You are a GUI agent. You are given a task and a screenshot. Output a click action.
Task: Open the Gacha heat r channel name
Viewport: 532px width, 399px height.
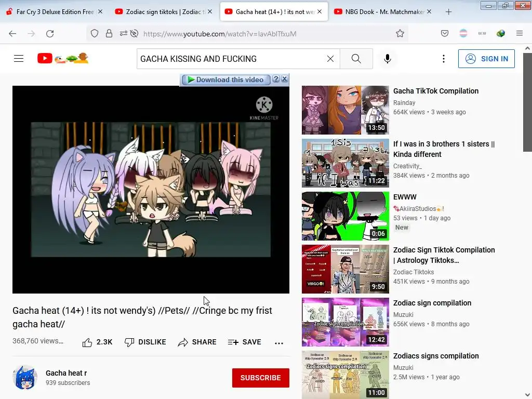66,373
